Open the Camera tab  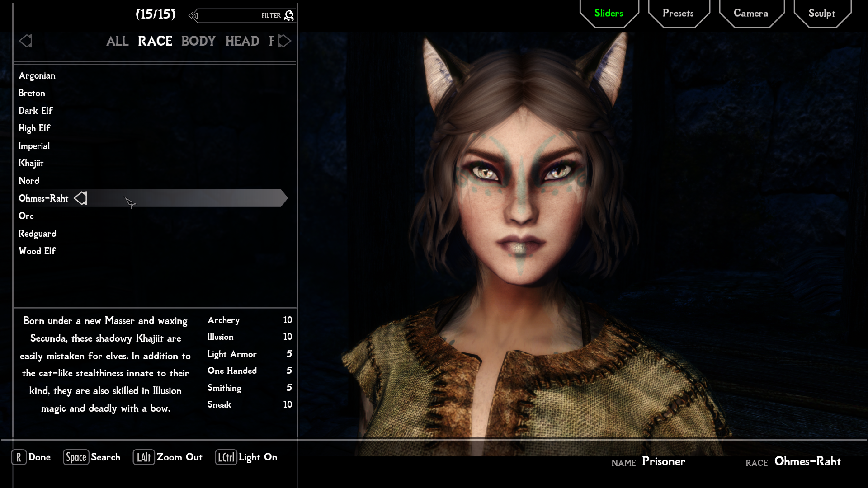750,14
